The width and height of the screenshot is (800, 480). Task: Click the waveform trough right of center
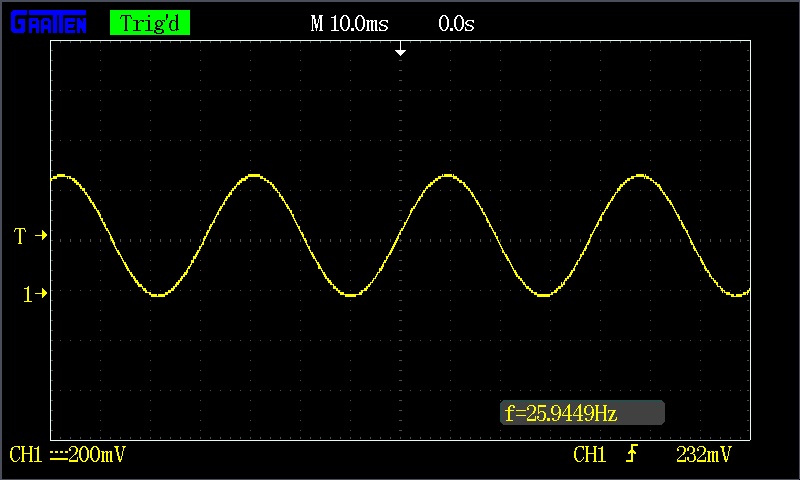543,295
